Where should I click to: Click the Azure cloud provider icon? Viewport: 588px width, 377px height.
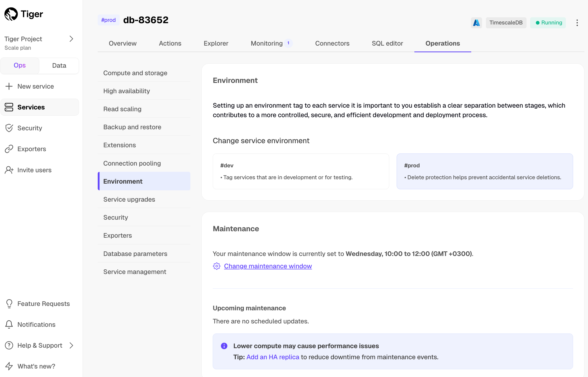coord(476,23)
